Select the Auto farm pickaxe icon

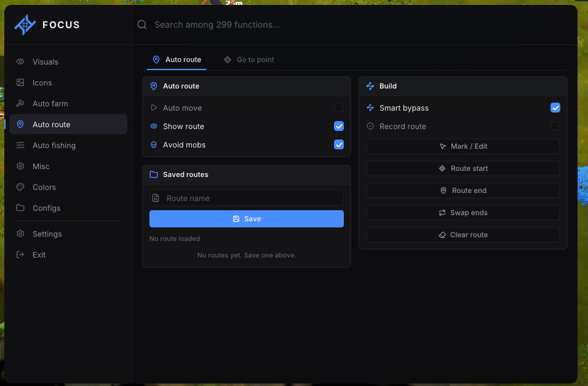(20, 103)
